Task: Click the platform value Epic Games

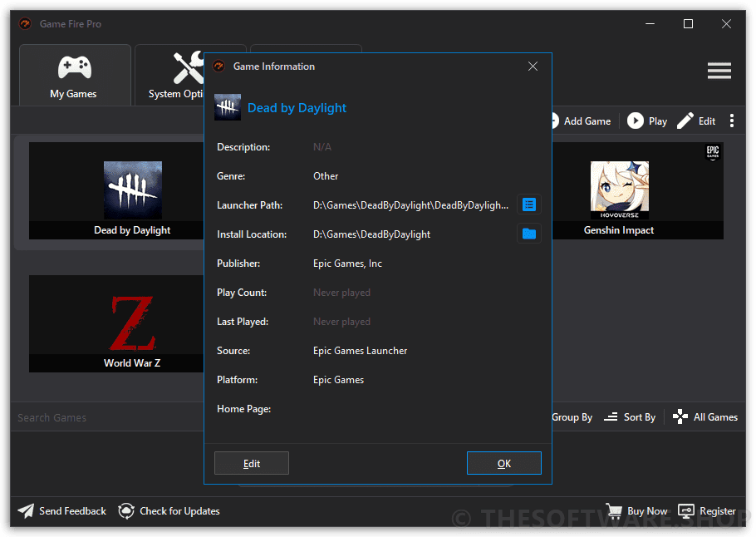Action: tap(338, 380)
